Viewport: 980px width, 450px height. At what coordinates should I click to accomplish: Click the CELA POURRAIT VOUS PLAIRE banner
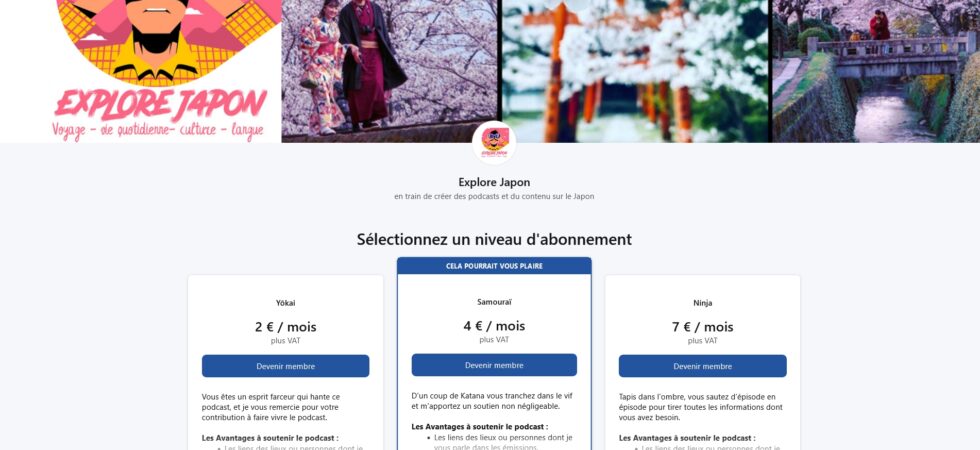[x=494, y=266]
